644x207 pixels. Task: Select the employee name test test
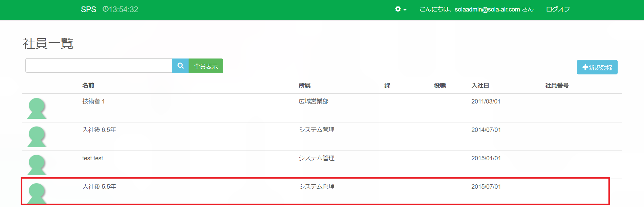[x=92, y=158]
